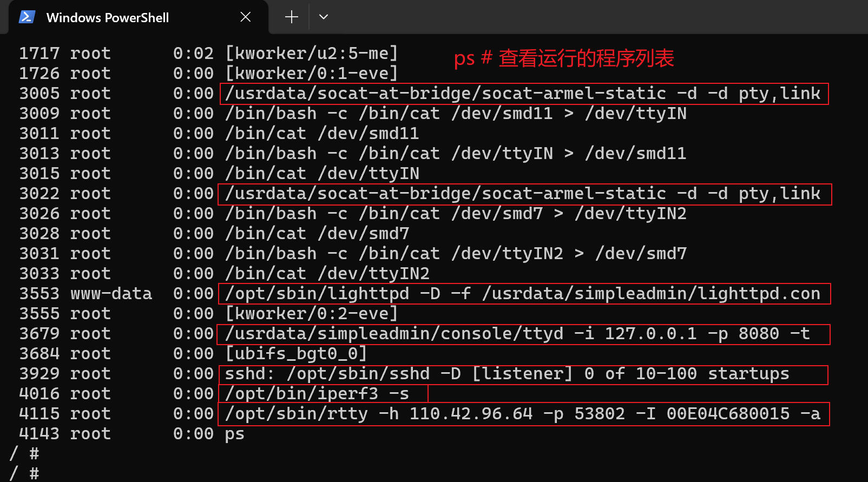Click the second socat-armel-static process line
Viewport: 868px width, 482px height.
524,194
